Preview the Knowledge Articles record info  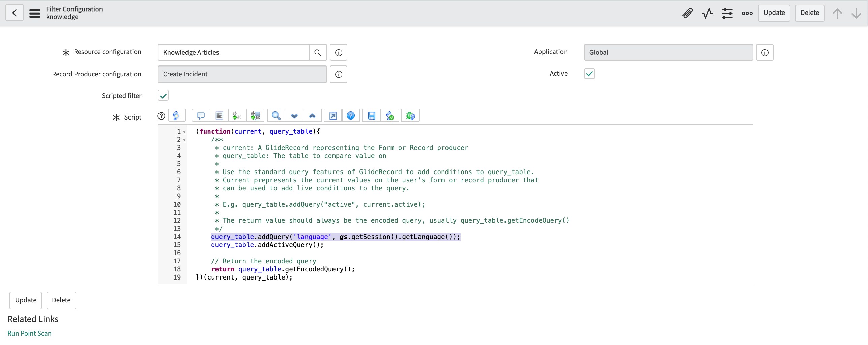339,52
